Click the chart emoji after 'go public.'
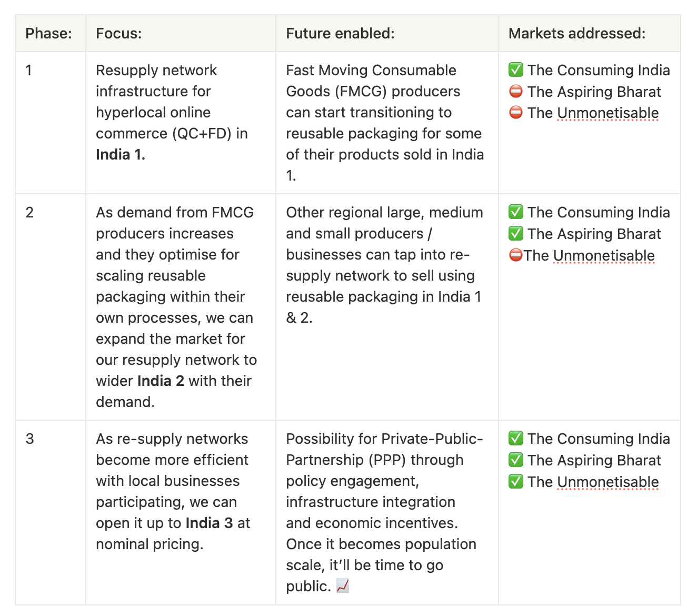Viewport: 697px width, 616px height. pos(343,586)
